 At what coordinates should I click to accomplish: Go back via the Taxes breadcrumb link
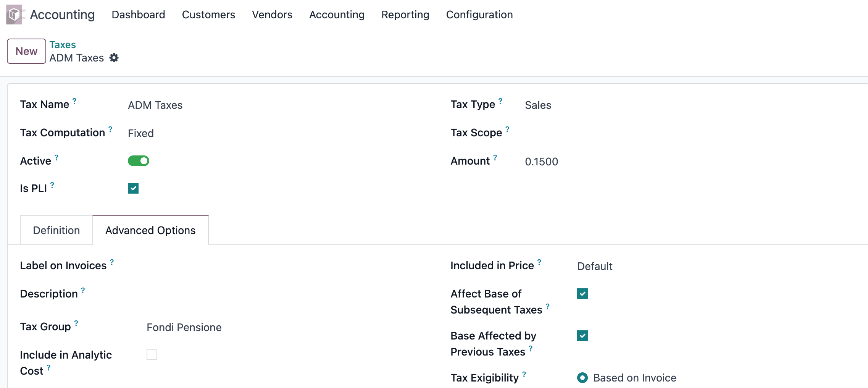coord(63,45)
